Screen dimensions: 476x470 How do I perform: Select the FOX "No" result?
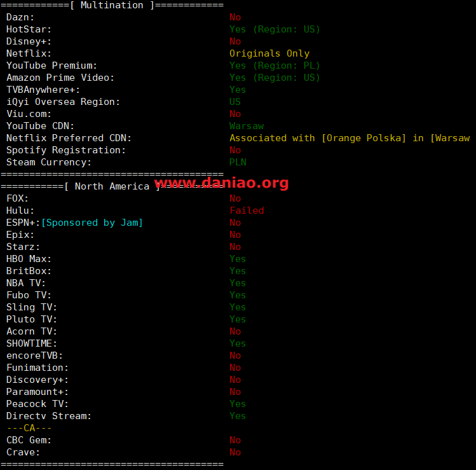click(235, 198)
